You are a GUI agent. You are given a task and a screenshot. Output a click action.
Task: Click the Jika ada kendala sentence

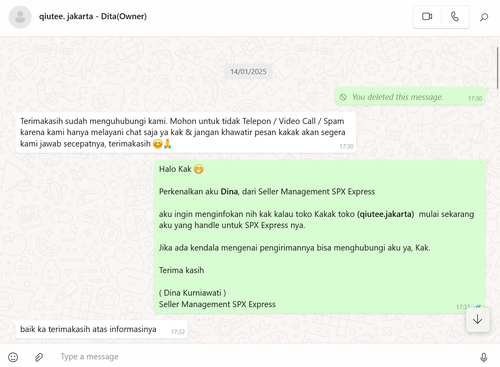coord(294,248)
